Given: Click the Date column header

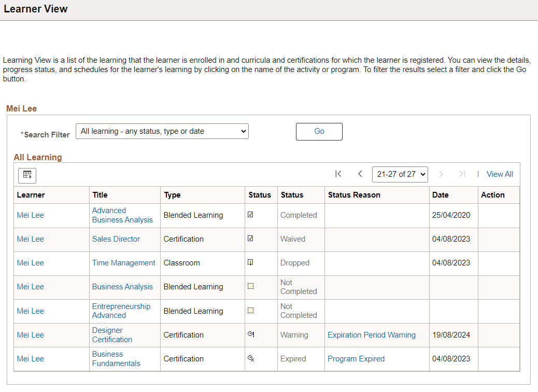Looking at the screenshot, I should point(440,194).
